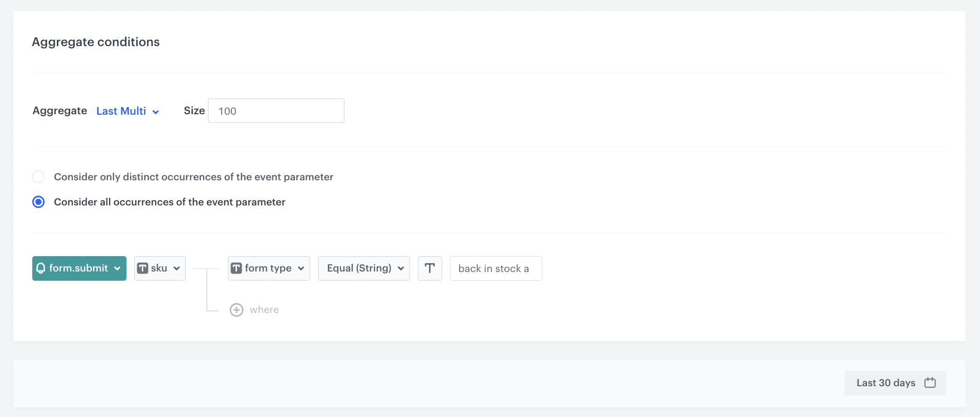This screenshot has width=980, height=417.
Task: Click the 'where' add condition link
Action: [264, 310]
